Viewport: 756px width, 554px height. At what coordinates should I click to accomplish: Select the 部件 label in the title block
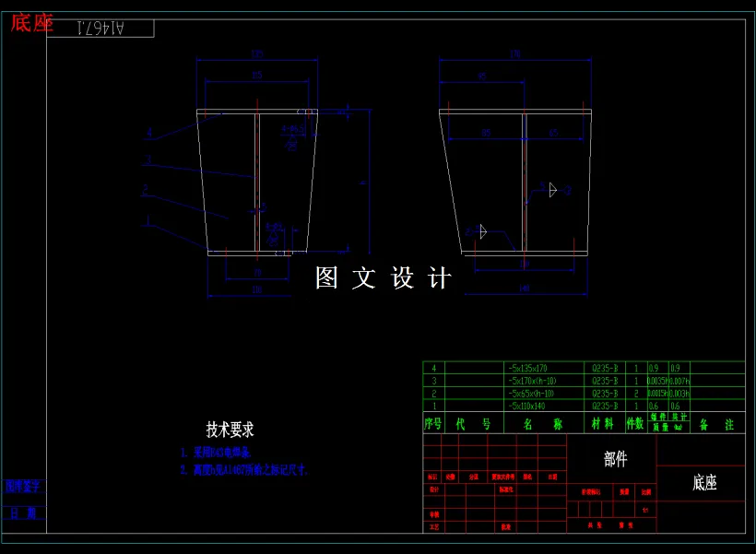click(616, 459)
